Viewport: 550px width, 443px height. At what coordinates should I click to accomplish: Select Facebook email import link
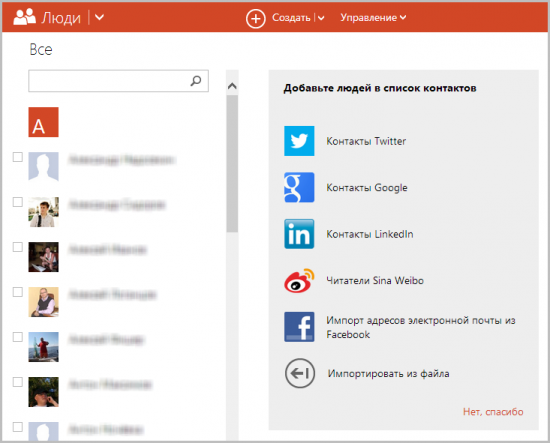tap(421, 327)
